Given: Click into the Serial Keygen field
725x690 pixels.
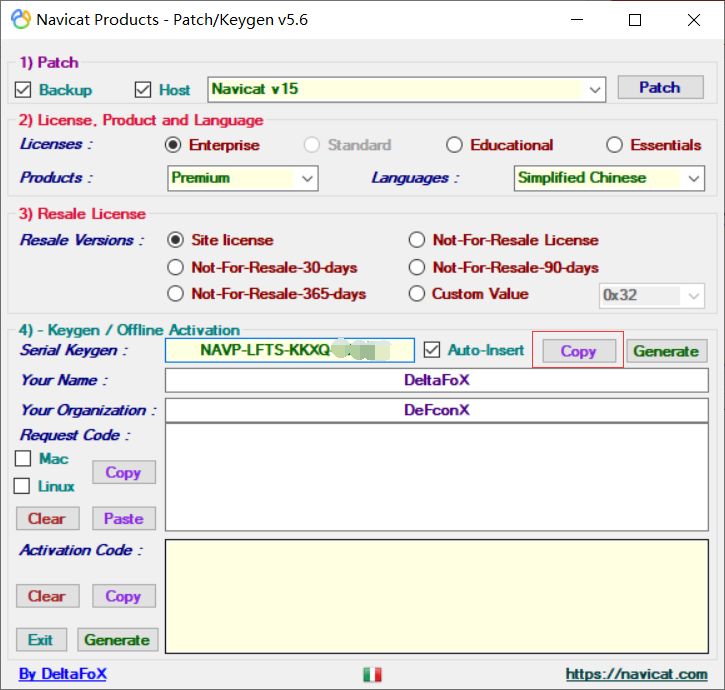Looking at the screenshot, I should click(289, 350).
